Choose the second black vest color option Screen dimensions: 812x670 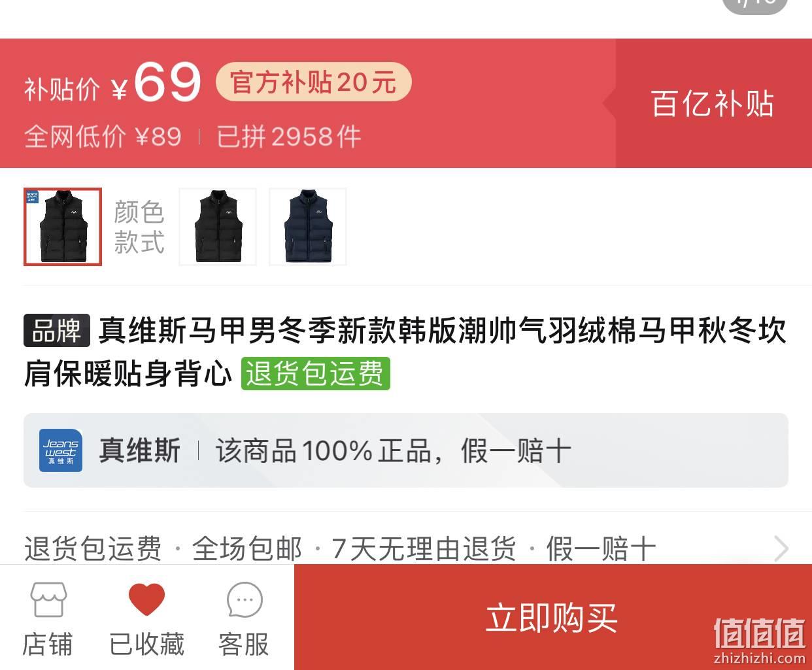pyautogui.click(x=218, y=227)
